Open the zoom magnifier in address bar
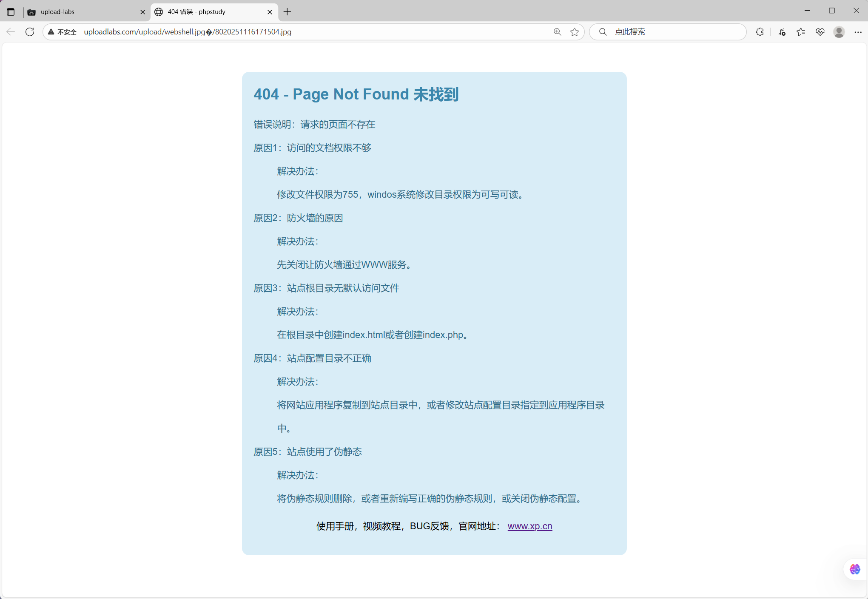868x599 pixels. coord(557,32)
